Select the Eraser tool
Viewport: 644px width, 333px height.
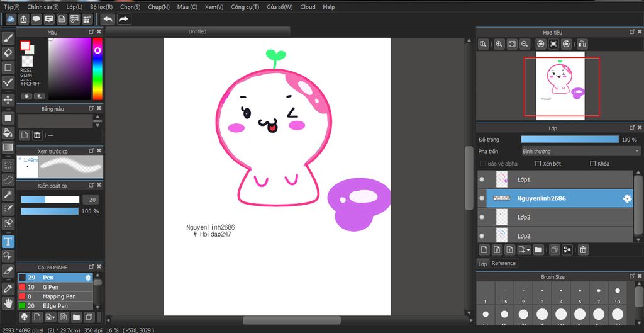click(8, 53)
